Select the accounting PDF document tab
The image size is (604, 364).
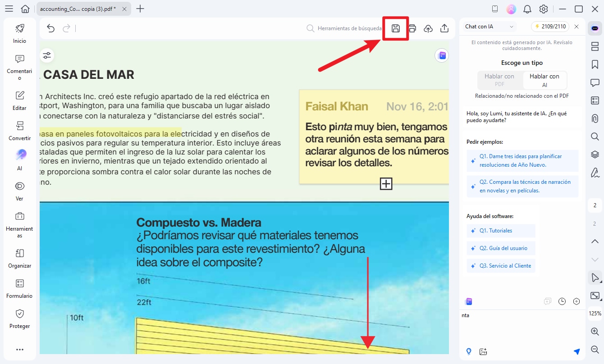click(78, 9)
